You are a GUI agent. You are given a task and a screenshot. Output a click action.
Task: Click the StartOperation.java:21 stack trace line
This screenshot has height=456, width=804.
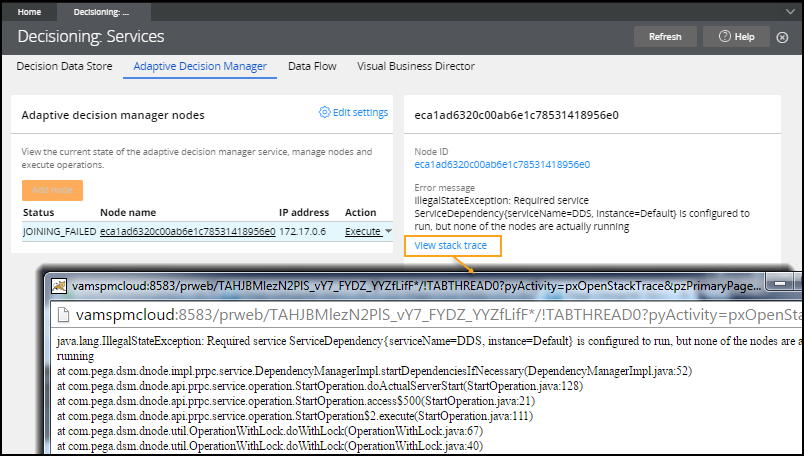296,401
